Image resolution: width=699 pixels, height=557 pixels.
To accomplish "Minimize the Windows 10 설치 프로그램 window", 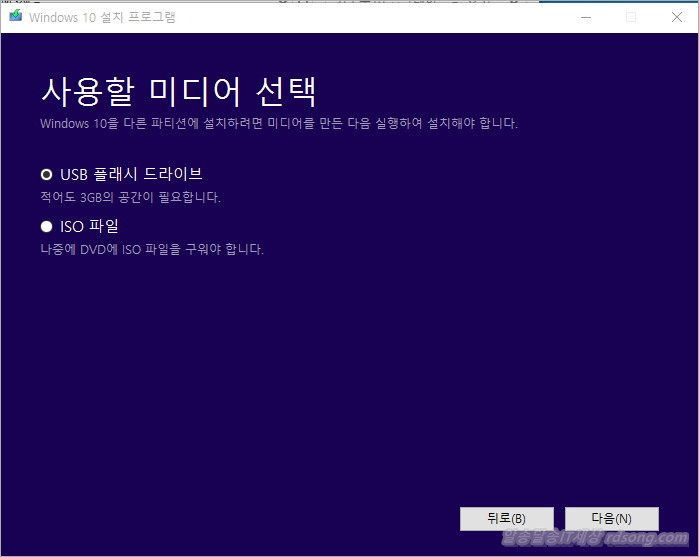I will tap(583, 17).
